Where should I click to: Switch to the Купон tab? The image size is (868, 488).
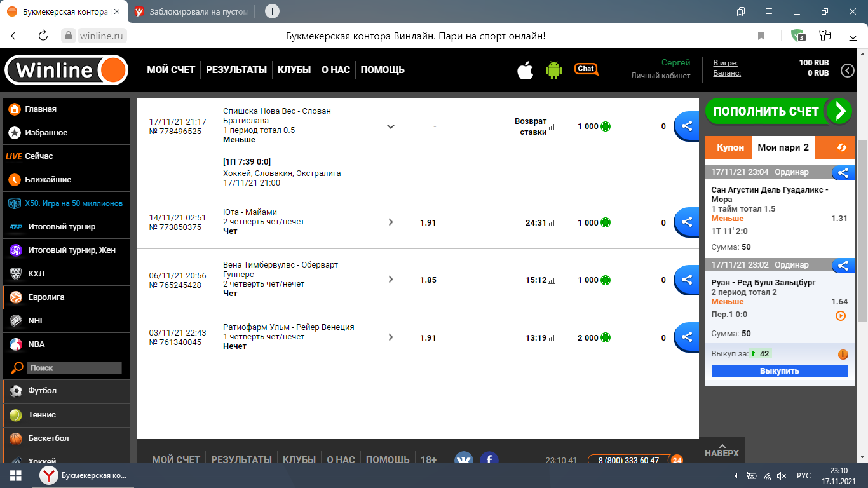[730, 147]
